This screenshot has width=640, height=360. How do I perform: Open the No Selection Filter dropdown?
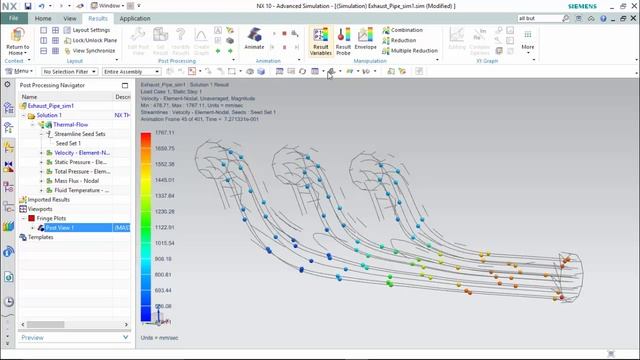(x=69, y=71)
